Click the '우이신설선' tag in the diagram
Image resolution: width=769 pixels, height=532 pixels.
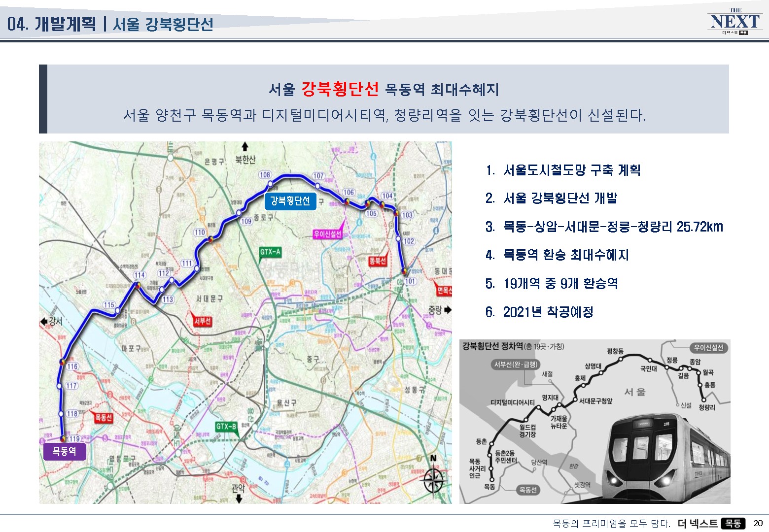[x=708, y=348]
